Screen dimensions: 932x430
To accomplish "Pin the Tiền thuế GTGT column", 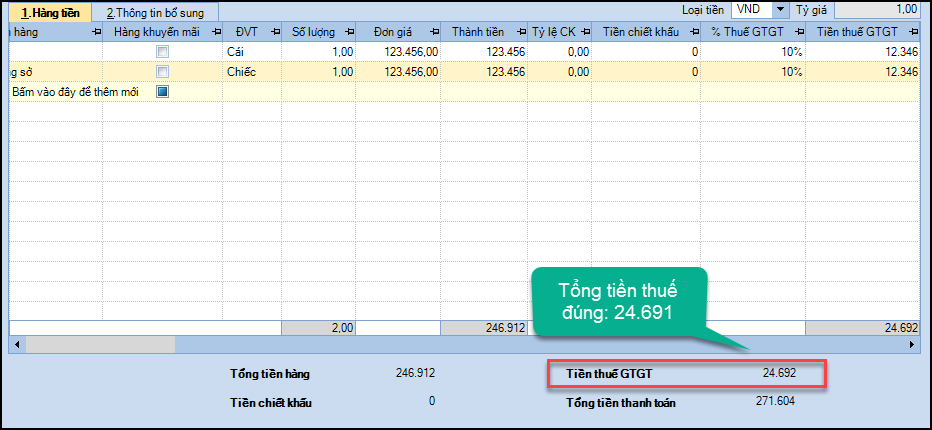I will (912, 32).
